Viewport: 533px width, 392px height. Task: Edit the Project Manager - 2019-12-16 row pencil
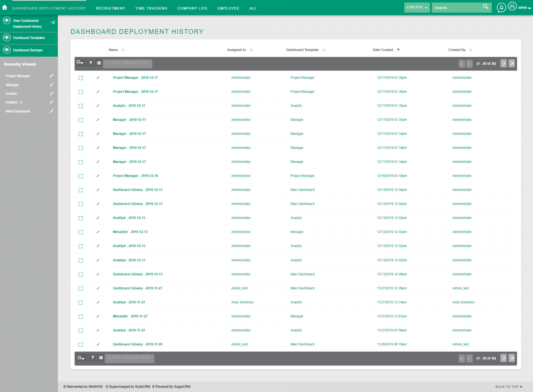[98, 176]
